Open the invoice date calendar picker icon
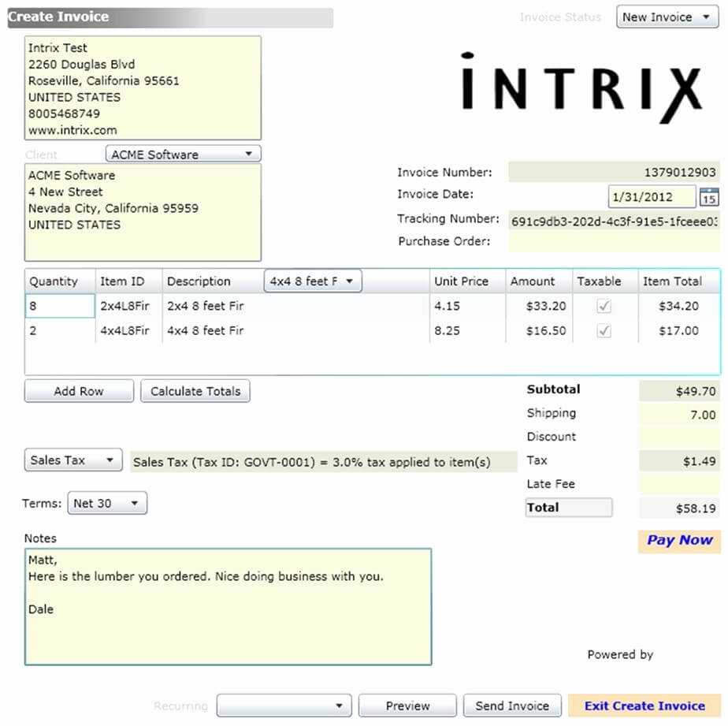The width and height of the screenshot is (728, 726). pos(709,196)
